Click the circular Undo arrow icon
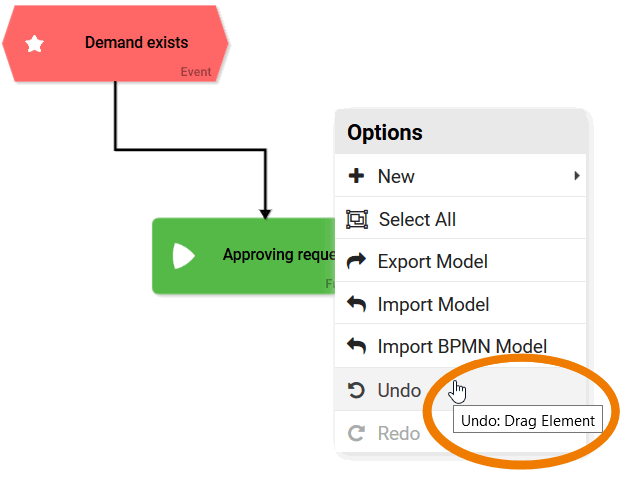The height and width of the screenshot is (480, 634). point(356,390)
